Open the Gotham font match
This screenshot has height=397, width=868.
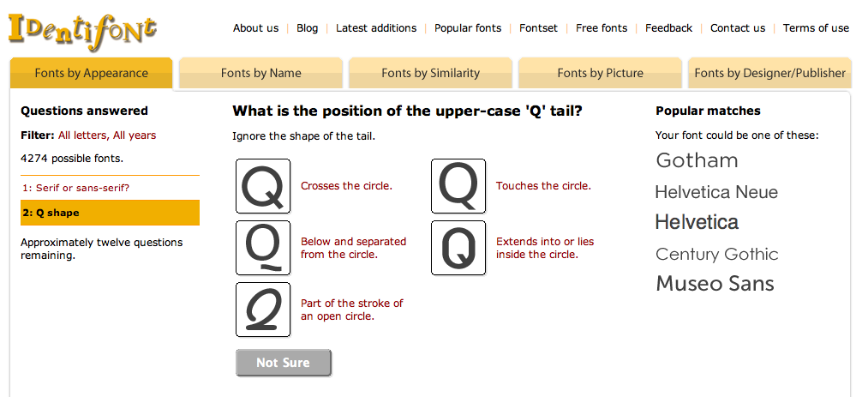coord(697,160)
